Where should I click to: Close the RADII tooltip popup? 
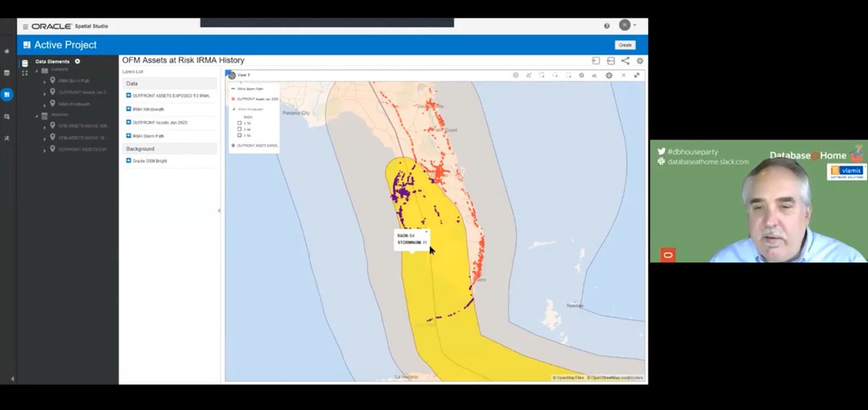(x=426, y=232)
